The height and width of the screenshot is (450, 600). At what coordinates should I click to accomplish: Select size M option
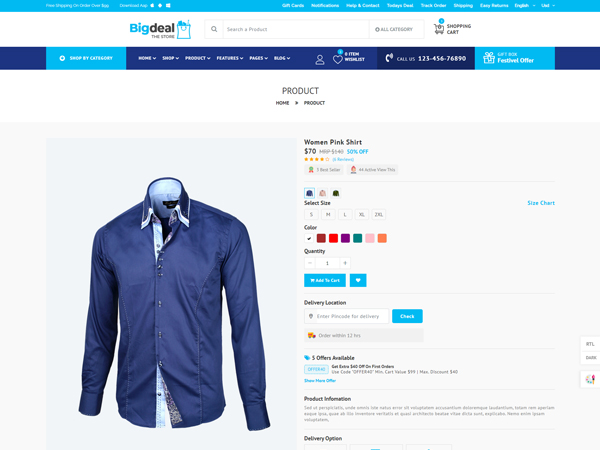pyautogui.click(x=328, y=215)
